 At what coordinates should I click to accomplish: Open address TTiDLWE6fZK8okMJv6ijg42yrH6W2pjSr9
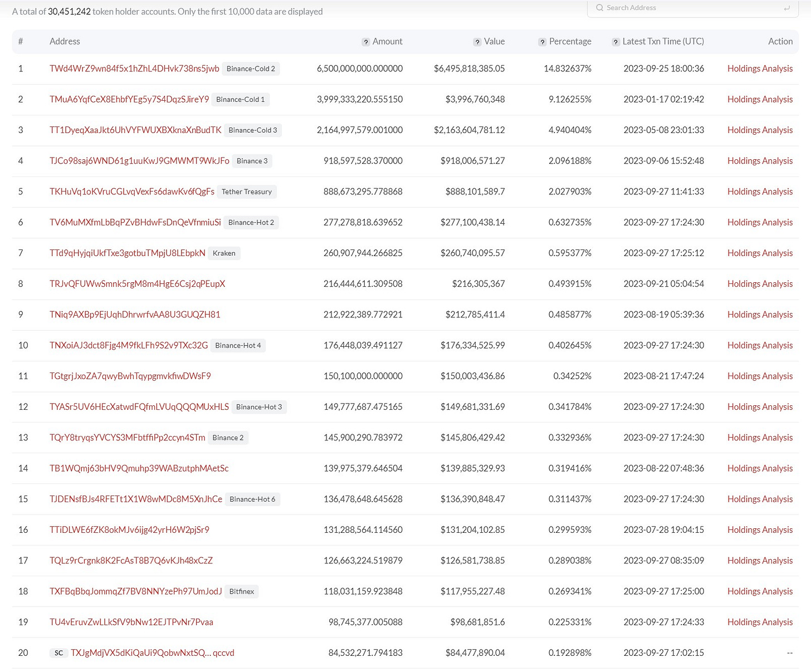pos(129,529)
